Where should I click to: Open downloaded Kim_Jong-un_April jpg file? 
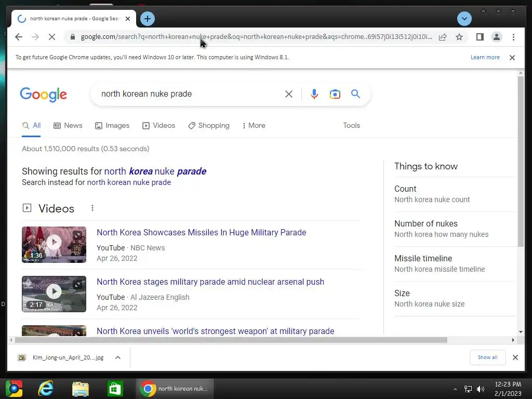61,357
